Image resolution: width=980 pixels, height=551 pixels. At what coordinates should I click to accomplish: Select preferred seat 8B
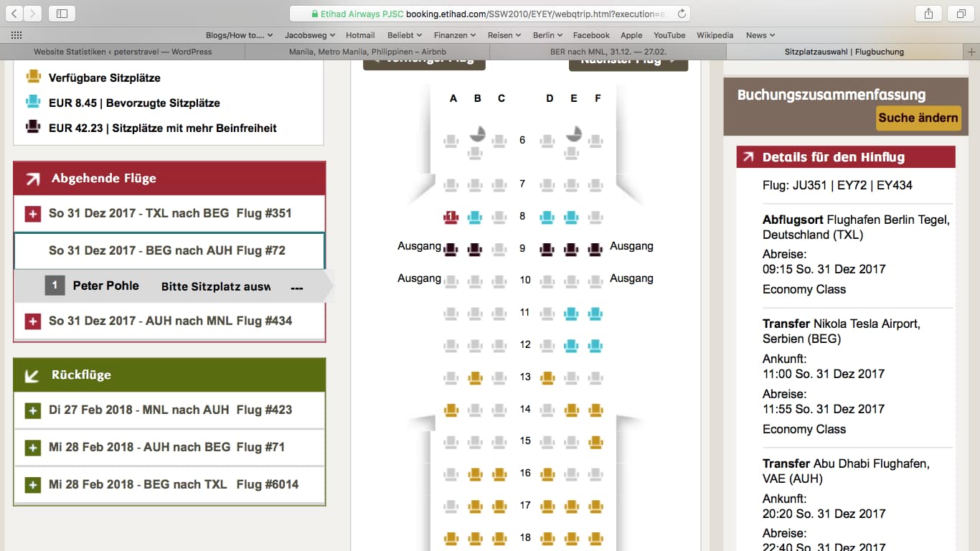click(474, 217)
